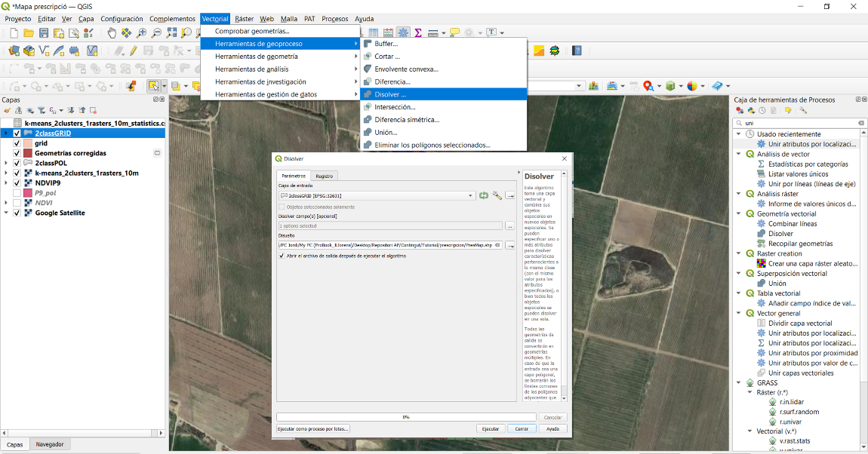Click the Map Tips speech bubble icon
The height and width of the screenshot is (454, 868).
tap(454, 33)
